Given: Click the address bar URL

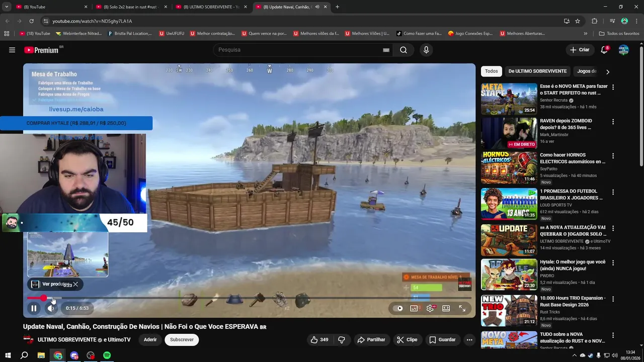Looking at the screenshot, I should [92, 21].
